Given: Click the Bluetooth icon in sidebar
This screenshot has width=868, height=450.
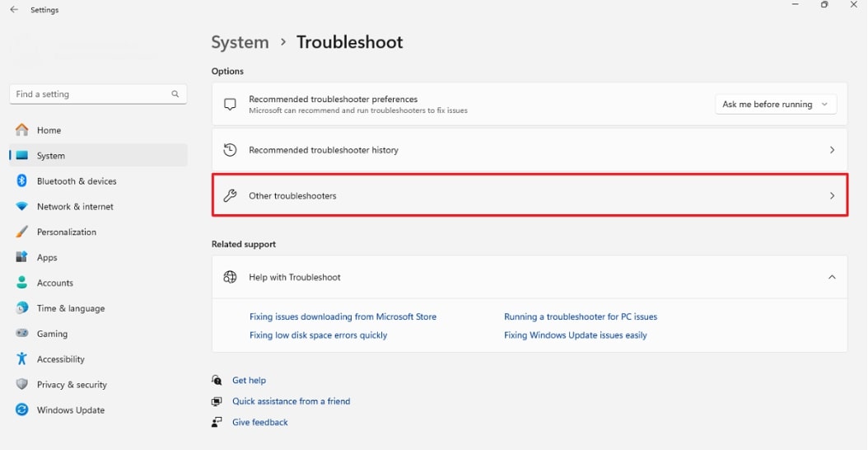Looking at the screenshot, I should pos(21,181).
